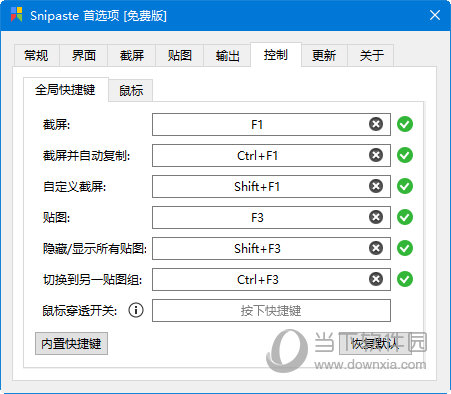Select the 全局快捷键 sub-tab
The width and height of the screenshot is (451, 394).
[x=65, y=90]
